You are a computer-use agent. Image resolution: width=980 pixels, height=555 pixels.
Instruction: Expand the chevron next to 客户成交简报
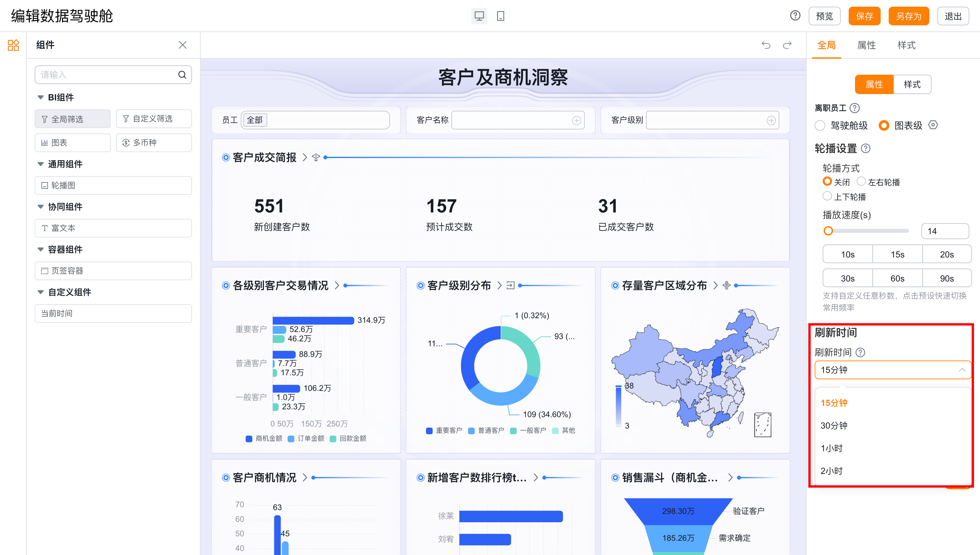point(305,157)
